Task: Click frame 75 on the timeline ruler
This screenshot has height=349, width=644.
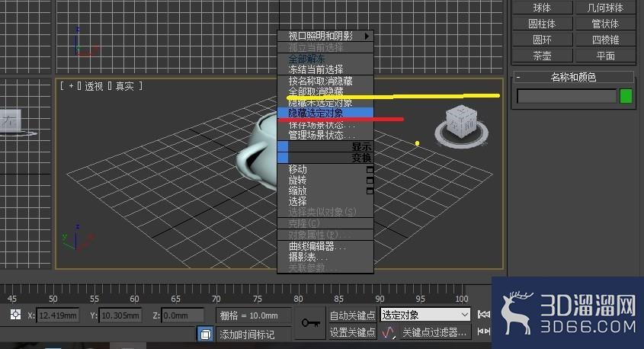Action: pos(258,299)
